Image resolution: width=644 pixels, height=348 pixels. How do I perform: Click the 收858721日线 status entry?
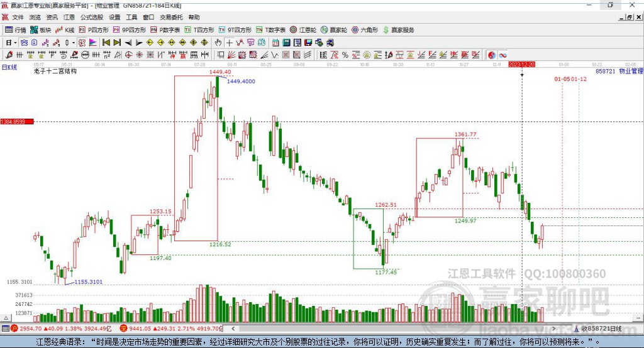tap(597, 329)
